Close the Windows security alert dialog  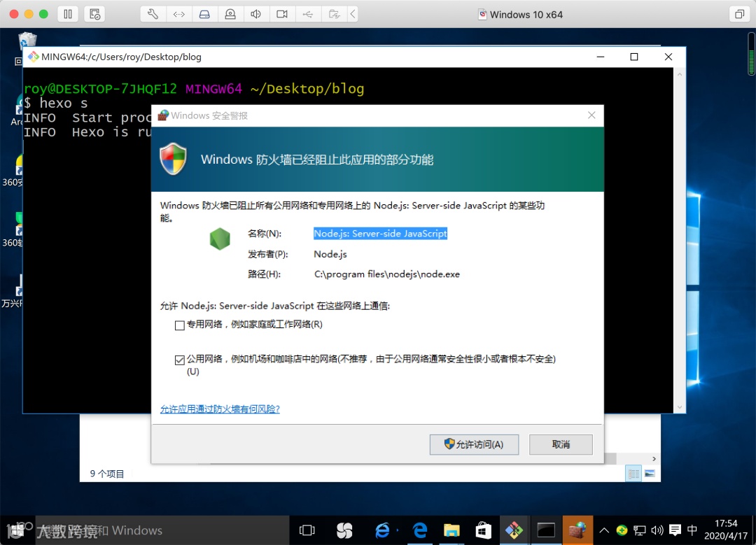point(591,115)
